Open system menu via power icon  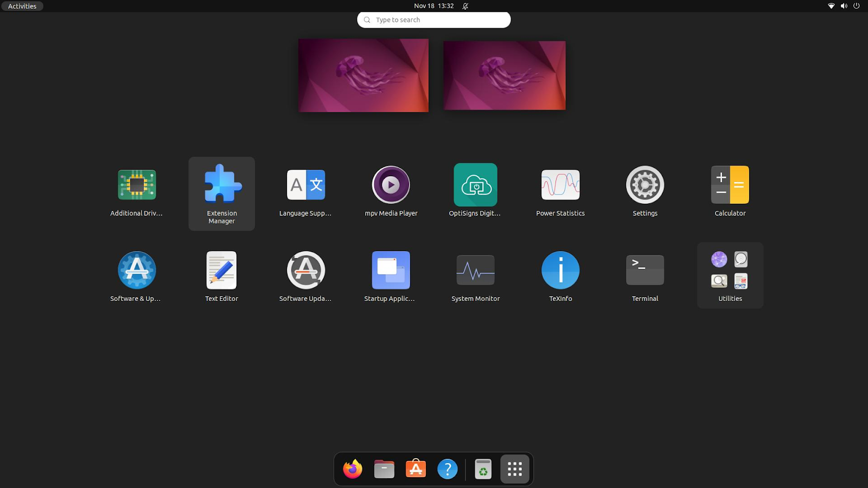(x=857, y=6)
